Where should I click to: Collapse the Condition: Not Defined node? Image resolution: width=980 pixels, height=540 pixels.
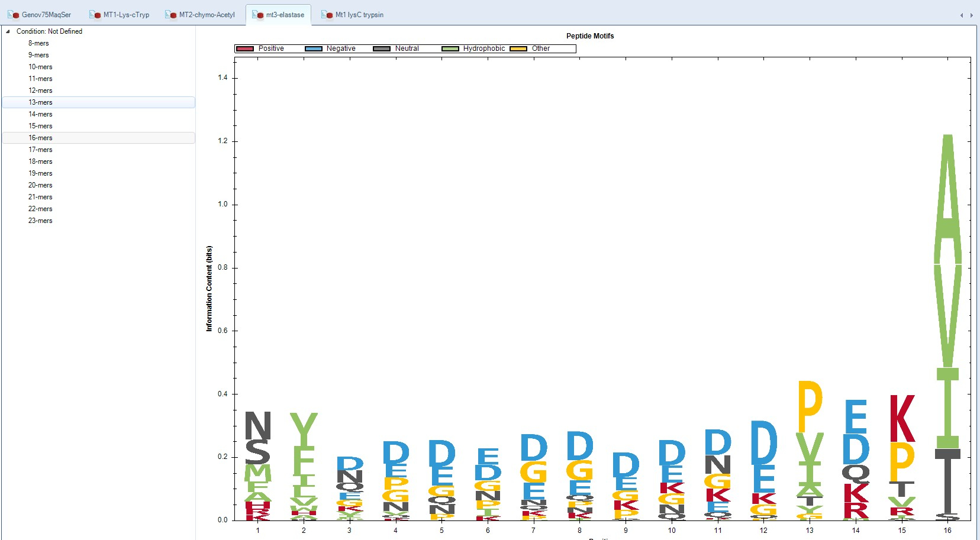coord(8,31)
